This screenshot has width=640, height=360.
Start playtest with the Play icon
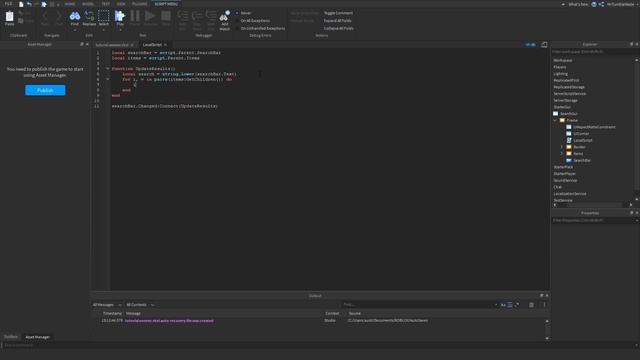pos(120,16)
